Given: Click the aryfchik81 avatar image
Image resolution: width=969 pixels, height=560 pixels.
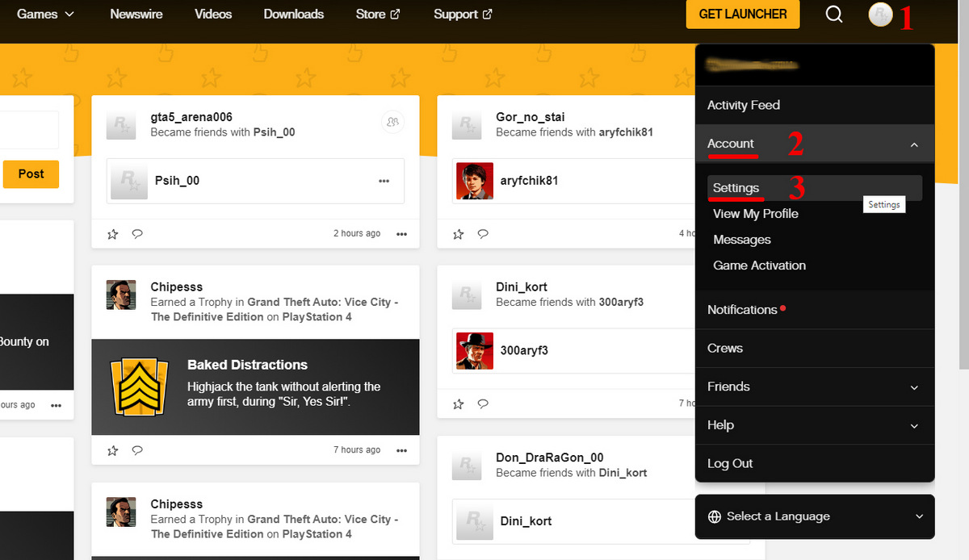Looking at the screenshot, I should [x=475, y=181].
